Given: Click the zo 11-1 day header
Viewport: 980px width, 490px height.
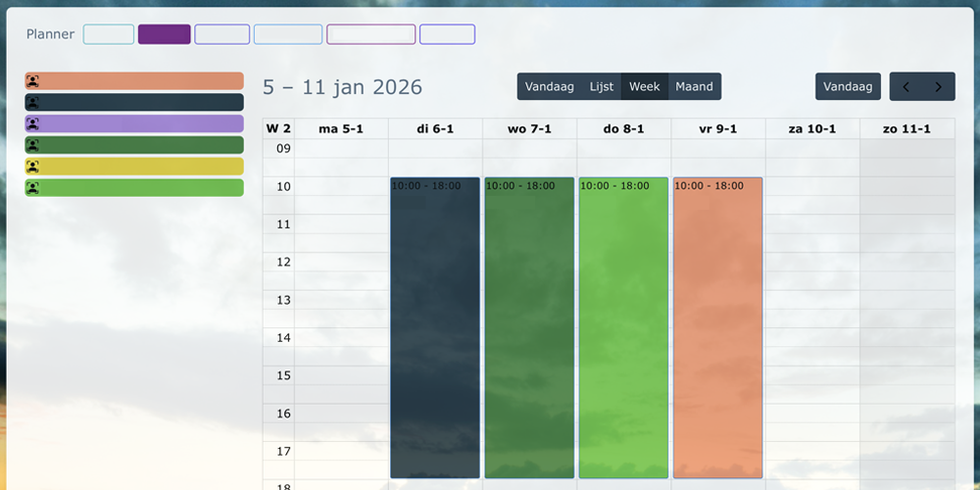Looking at the screenshot, I should point(906,128).
